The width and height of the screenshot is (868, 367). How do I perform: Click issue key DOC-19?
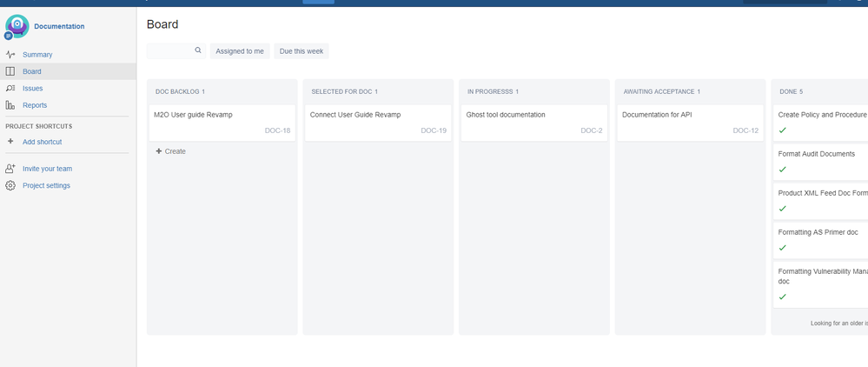coord(434,130)
